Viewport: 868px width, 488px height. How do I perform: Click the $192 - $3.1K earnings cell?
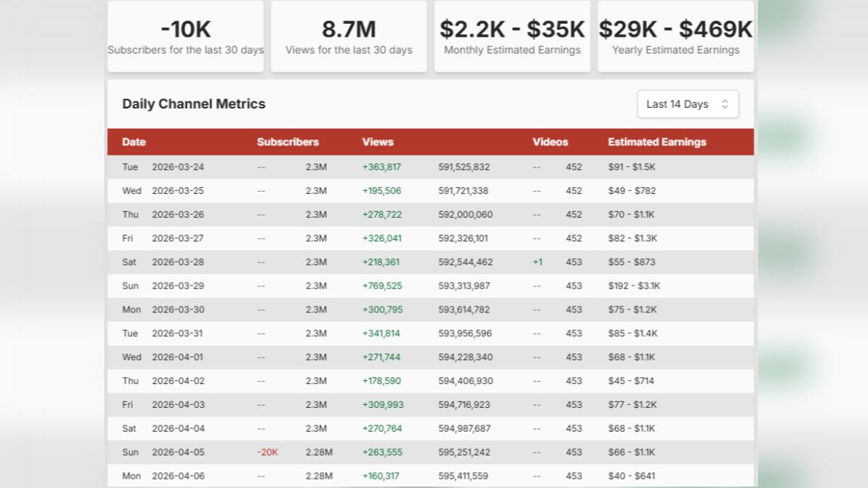coord(634,286)
